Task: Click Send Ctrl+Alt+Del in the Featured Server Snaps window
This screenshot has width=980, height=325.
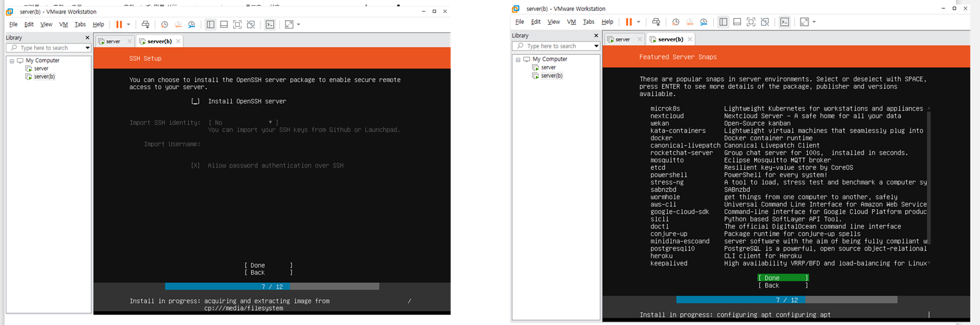Action: 655,22
